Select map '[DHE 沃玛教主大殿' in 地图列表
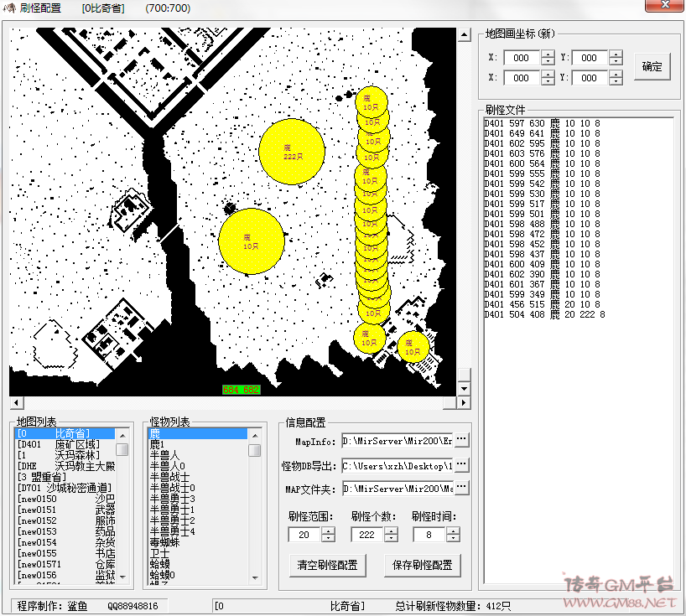The image size is (686, 616). click(65, 466)
